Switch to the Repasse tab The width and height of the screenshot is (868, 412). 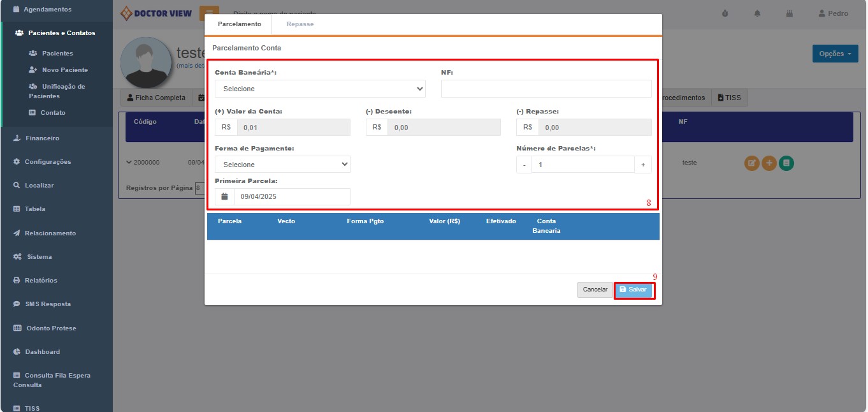point(300,24)
